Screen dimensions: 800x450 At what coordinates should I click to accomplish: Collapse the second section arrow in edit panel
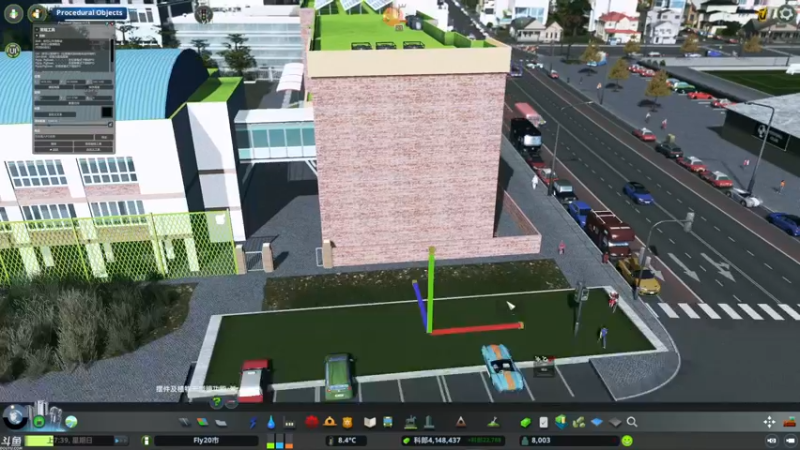(37, 36)
